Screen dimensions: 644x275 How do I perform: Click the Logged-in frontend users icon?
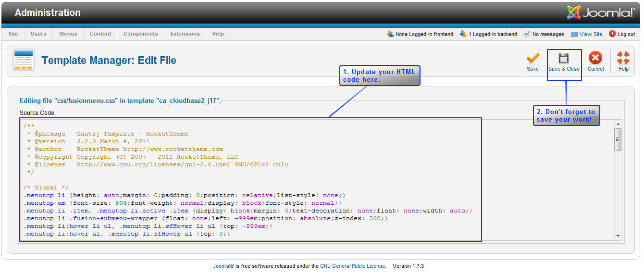pos(390,34)
